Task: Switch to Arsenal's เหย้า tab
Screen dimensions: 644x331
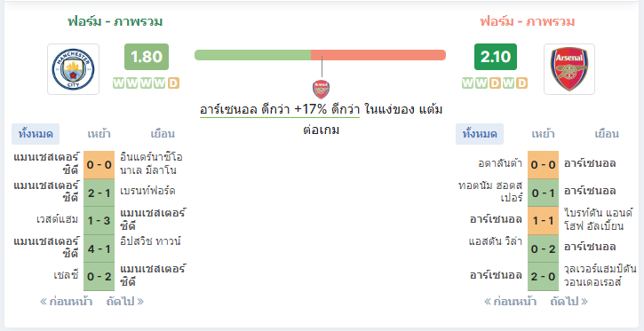Action: [543, 134]
